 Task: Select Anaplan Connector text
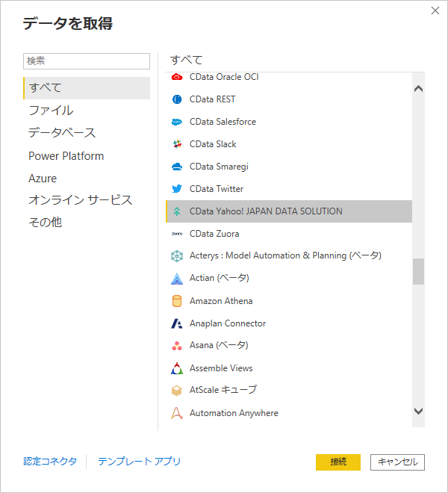coord(228,323)
